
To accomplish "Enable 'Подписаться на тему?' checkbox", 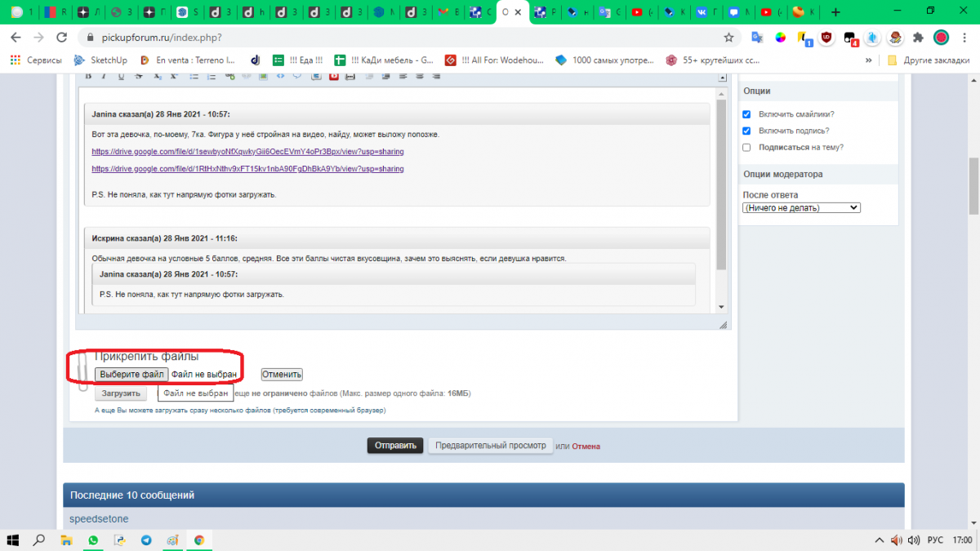I will 746,148.
